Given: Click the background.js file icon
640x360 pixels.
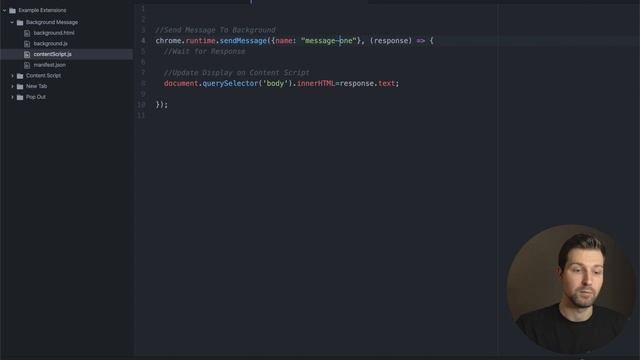Looking at the screenshot, I should (27, 44).
